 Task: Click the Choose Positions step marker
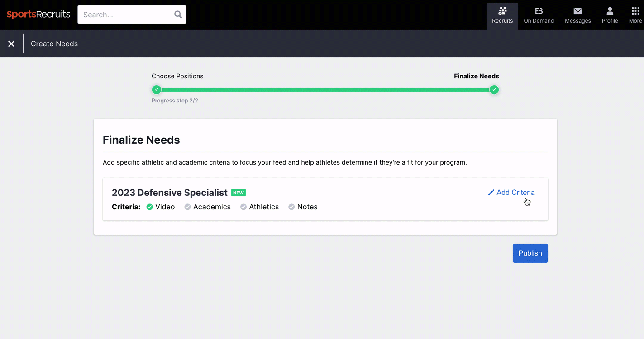156,89
